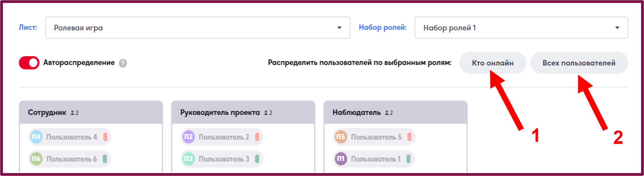
Task: Select the Сотрудник role header
Action: pyautogui.click(x=91, y=112)
